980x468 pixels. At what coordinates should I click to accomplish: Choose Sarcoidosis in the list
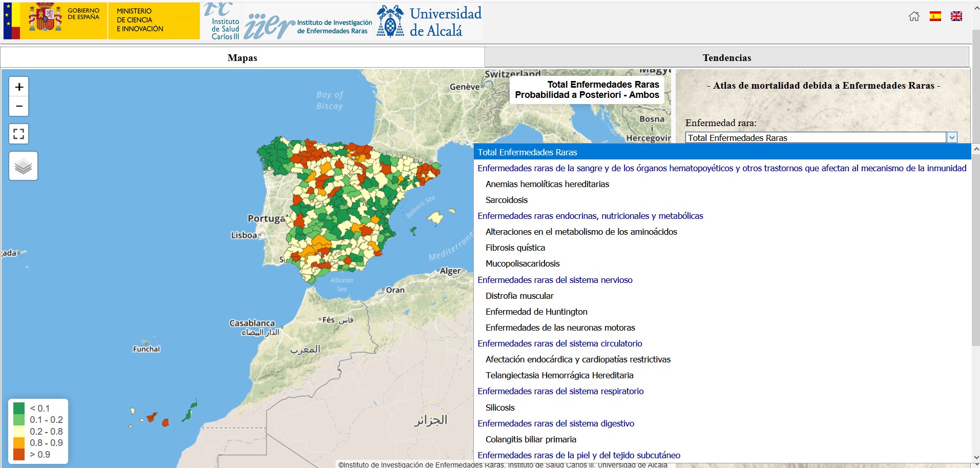coord(722,200)
